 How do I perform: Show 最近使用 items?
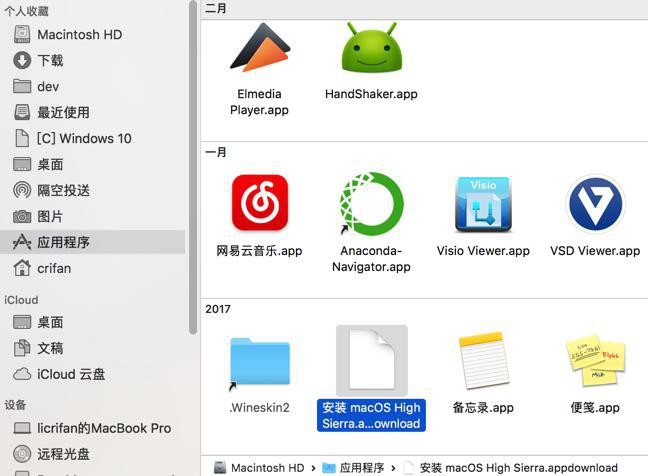click(x=63, y=112)
